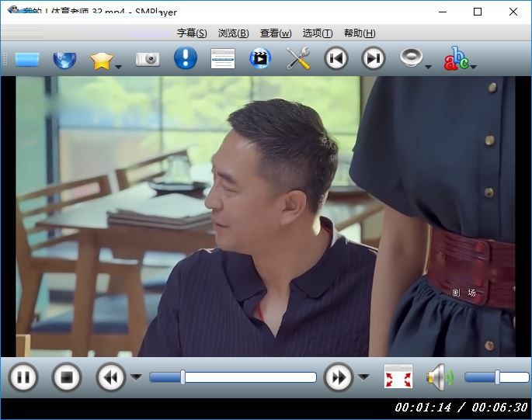Open preferences with the tools icon
532x420 pixels.
click(298, 59)
